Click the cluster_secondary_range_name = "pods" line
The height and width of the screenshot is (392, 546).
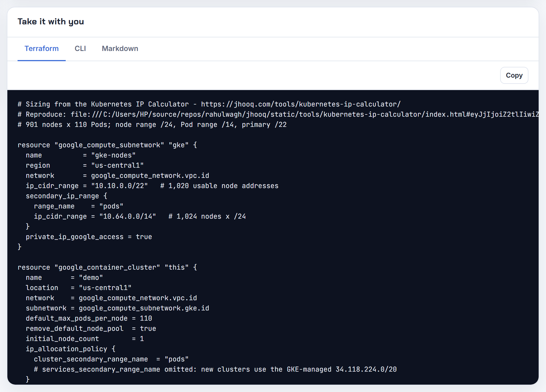[x=111, y=359]
